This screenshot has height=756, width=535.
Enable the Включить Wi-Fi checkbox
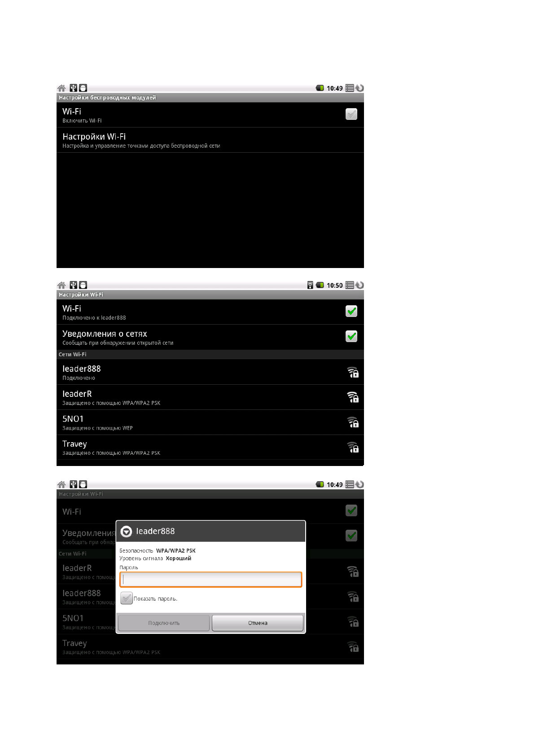tap(351, 114)
